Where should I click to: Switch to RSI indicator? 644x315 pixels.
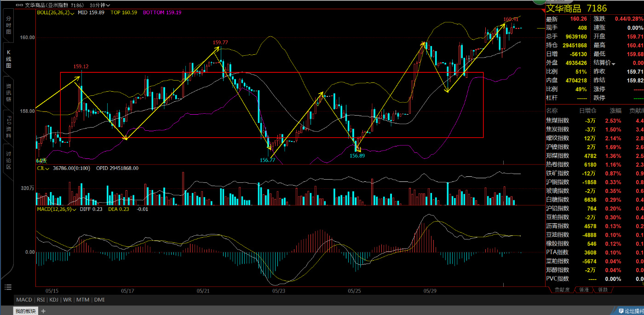point(41,300)
